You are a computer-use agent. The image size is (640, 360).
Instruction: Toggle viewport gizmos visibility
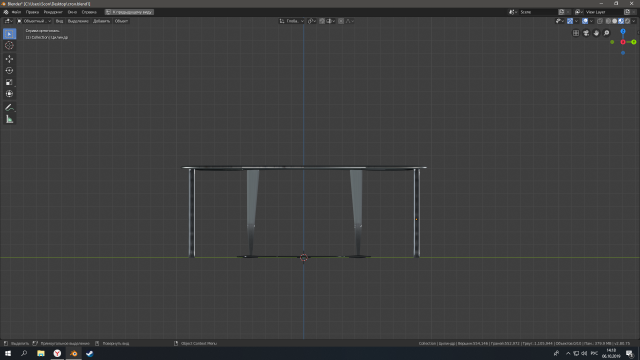point(570,21)
